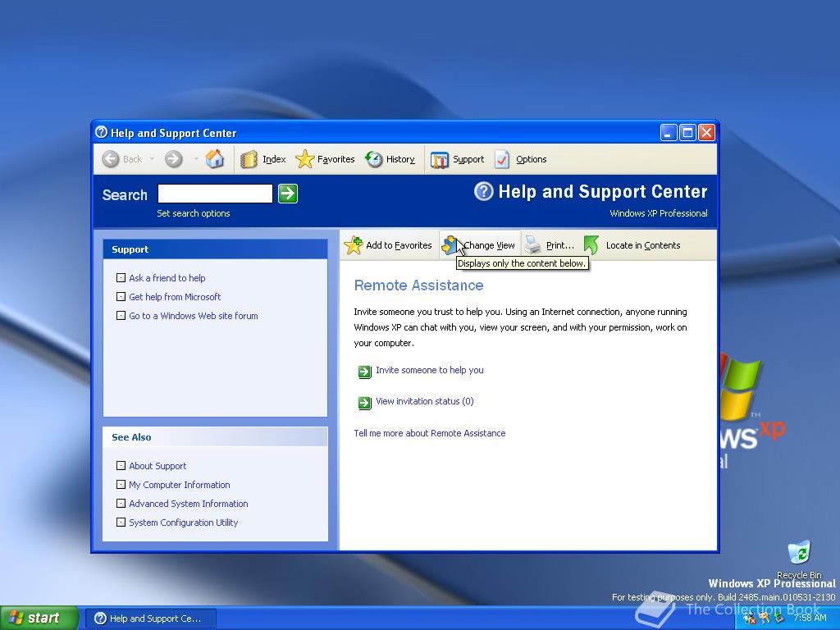The width and height of the screenshot is (840, 630).
Task: Click the Forward arrow icon
Action: (174, 159)
